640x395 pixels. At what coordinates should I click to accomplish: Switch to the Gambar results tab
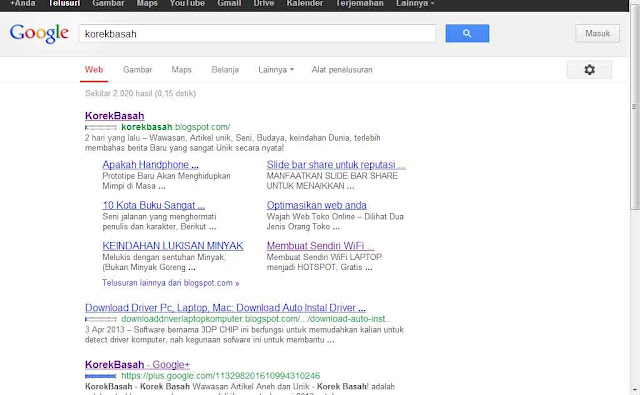coord(138,70)
